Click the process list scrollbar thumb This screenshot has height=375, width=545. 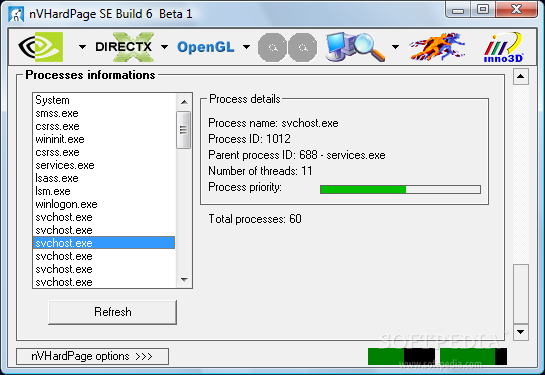point(184,130)
